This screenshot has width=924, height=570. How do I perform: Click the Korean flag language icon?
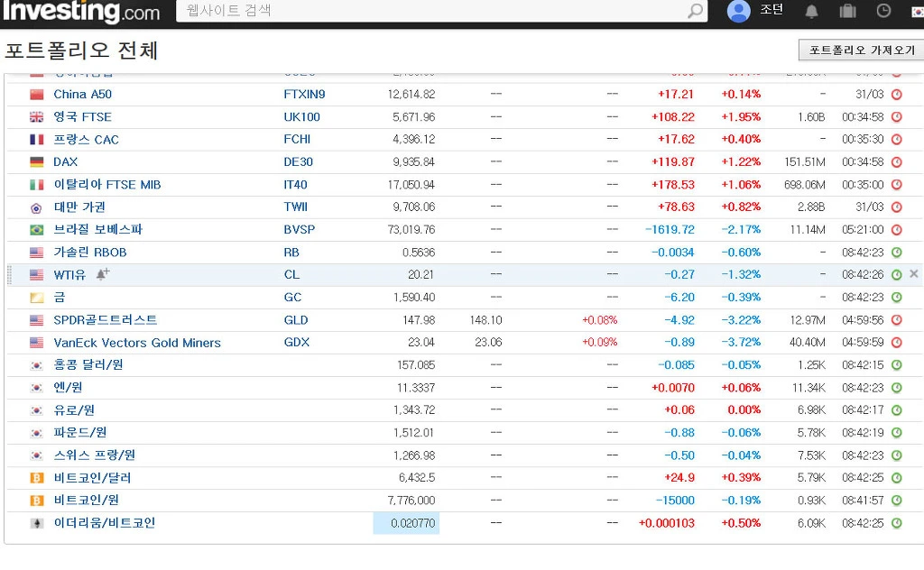[917, 11]
